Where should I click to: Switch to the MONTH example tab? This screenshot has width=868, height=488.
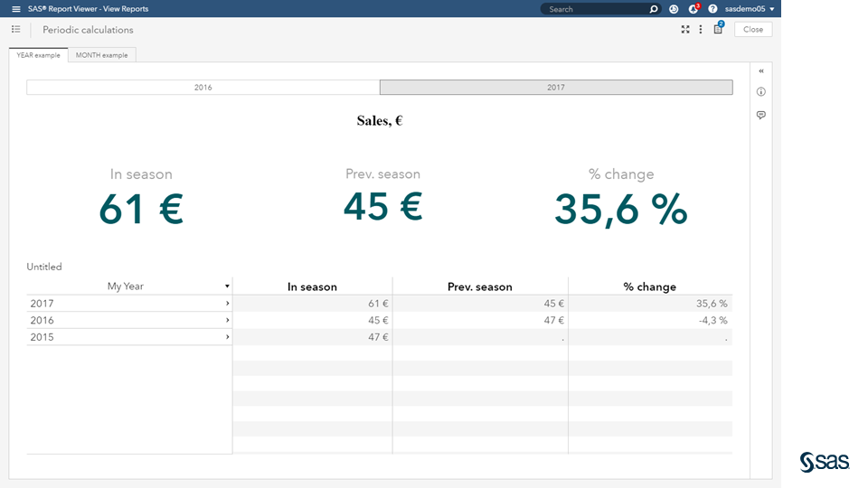pyautogui.click(x=101, y=55)
